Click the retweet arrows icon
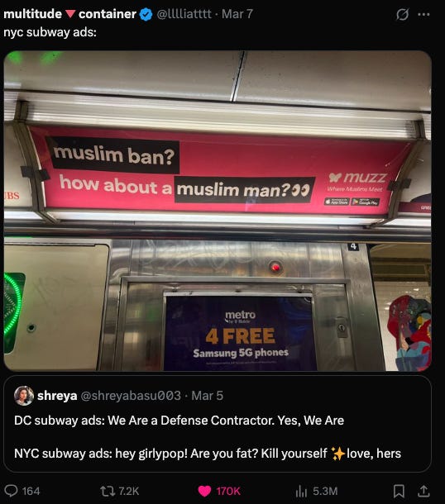This screenshot has height=504, width=445. click(x=107, y=491)
